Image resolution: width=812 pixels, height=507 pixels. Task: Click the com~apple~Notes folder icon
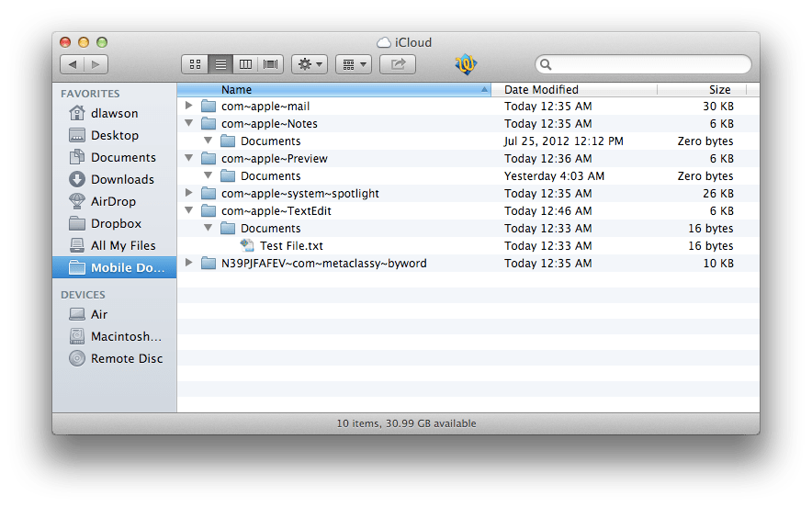(209, 124)
